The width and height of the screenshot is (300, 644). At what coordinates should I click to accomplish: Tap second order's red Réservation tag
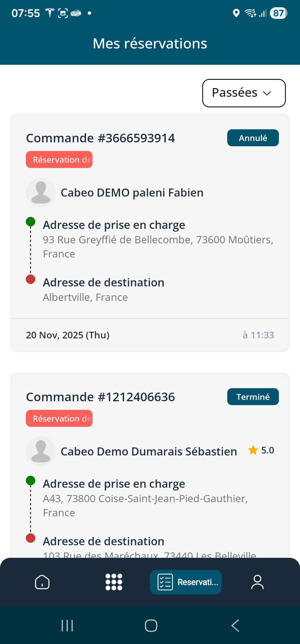(x=59, y=418)
